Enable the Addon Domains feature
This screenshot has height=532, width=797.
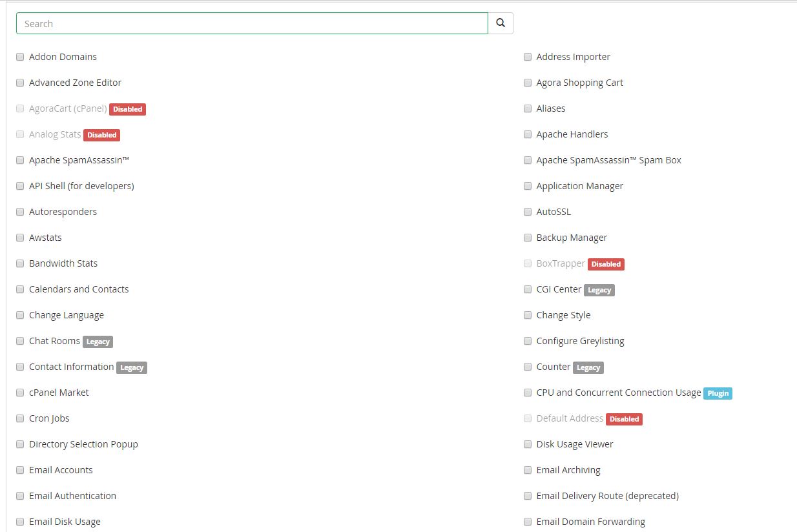(20, 57)
